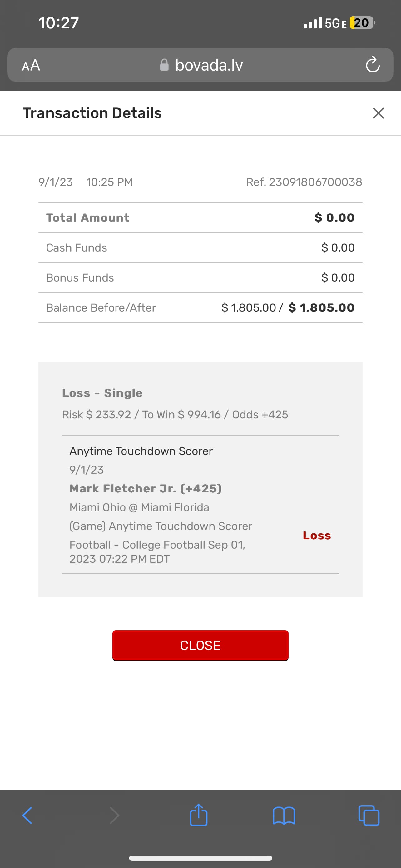Tap the Balance Before/After row

[200, 308]
